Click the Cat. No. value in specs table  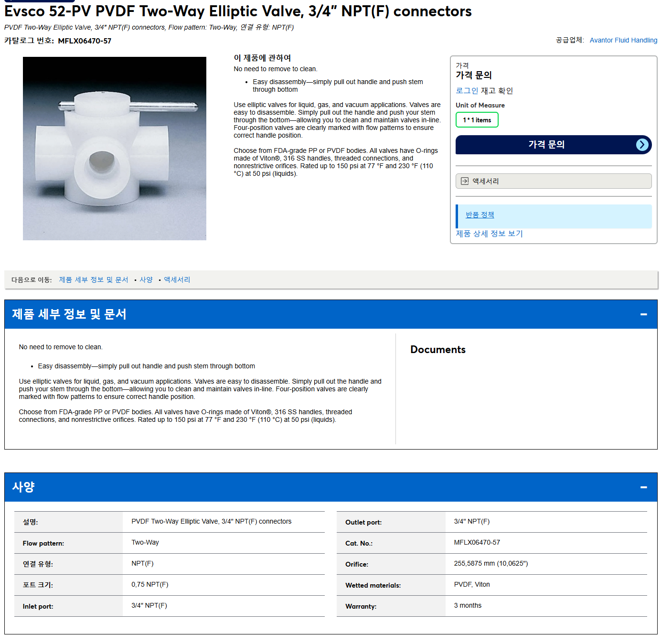point(477,542)
